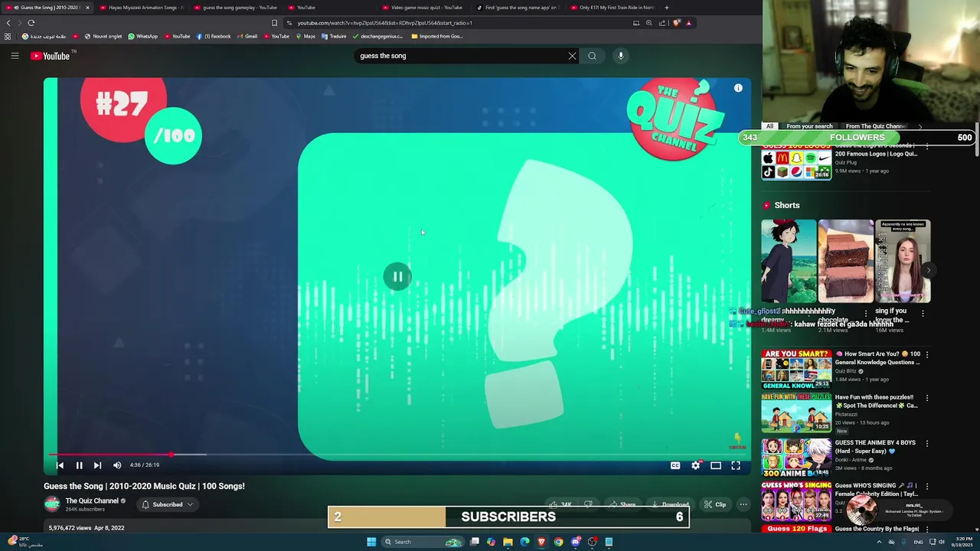Open more actions menu beside Clip
Viewport: 980px width, 551px height.
coord(743,504)
